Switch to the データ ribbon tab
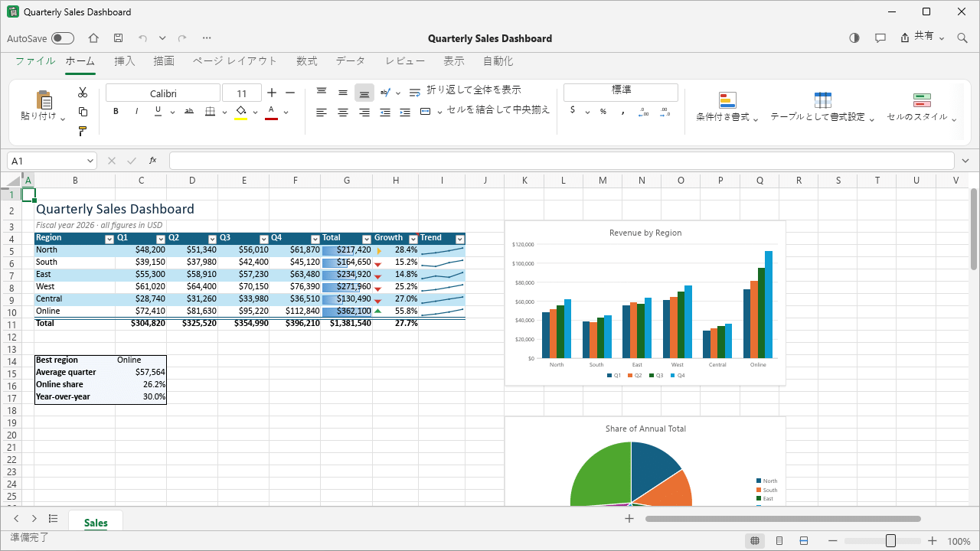 (350, 61)
